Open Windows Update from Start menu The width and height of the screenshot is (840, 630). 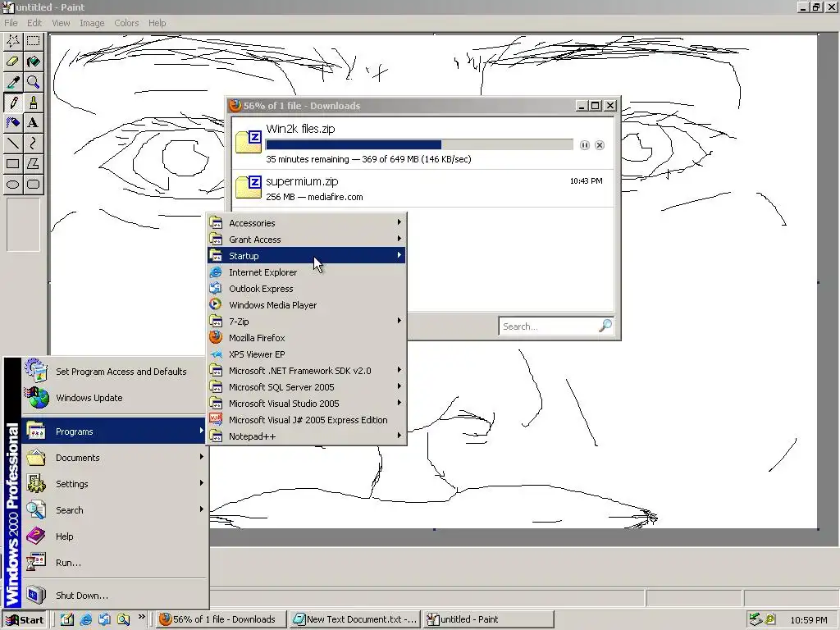(114, 398)
